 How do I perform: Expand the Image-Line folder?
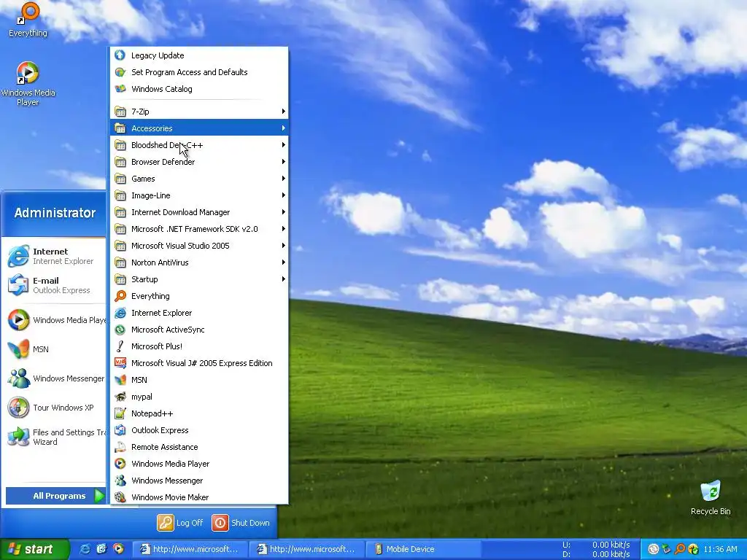pyautogui.click(x=199, y=195)
